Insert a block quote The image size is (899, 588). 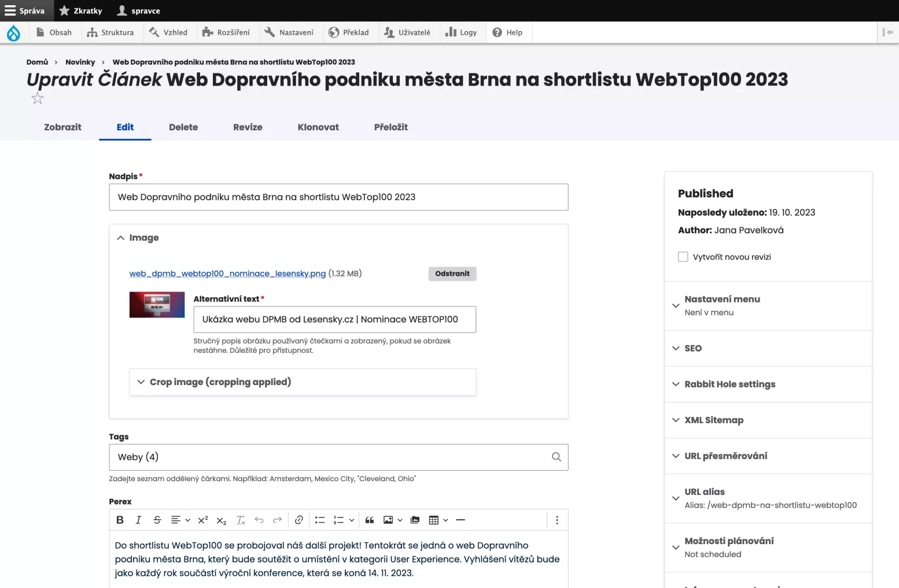point(370,520)
